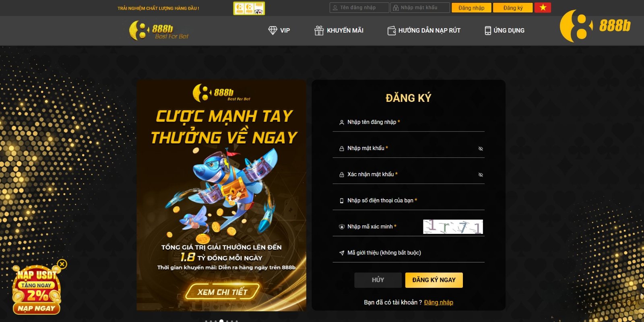Focus the Nhập tên đăng nhập field
Image resolution: width=644 pixels, height=322 pixels.
(409, 122)
